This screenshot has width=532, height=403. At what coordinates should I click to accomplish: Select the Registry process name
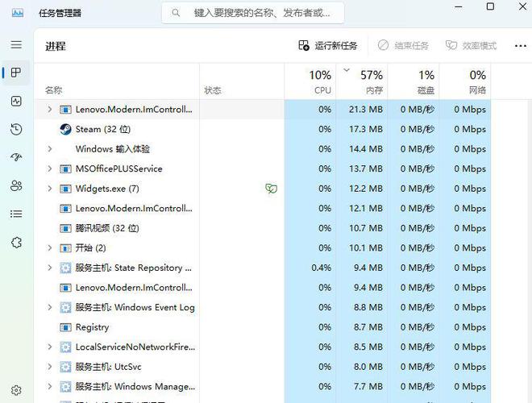(x=92, y=327)
